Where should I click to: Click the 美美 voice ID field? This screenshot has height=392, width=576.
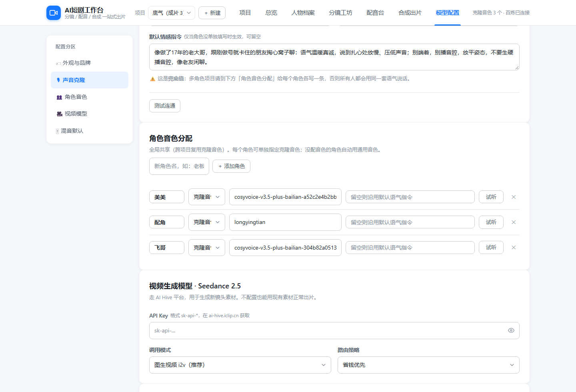285,197
